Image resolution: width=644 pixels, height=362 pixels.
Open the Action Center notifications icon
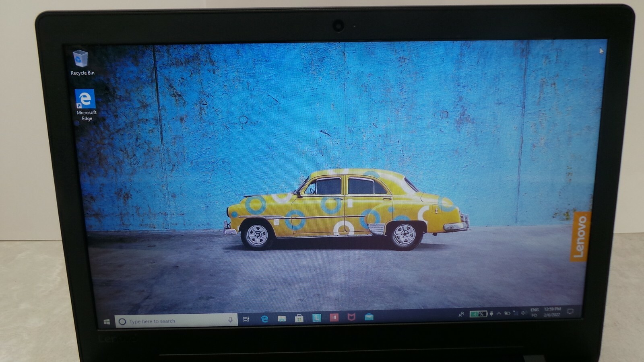coord(570,311)
